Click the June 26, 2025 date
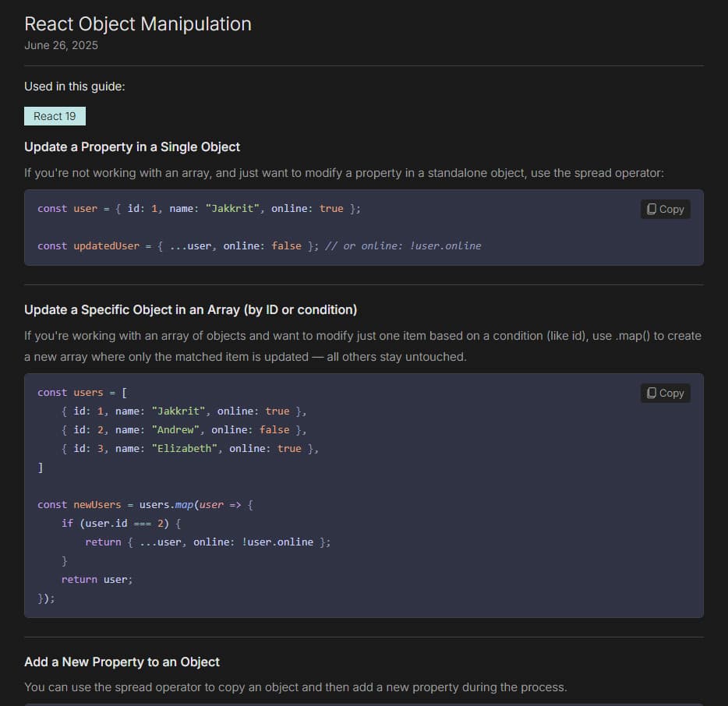The width and height of the screenshot is (728, 706). coord(61,45)
